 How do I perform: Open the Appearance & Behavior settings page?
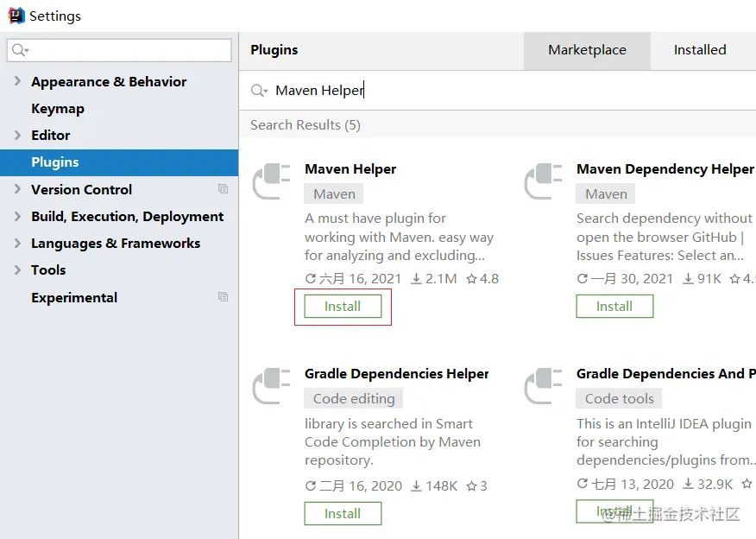[109, 81]
